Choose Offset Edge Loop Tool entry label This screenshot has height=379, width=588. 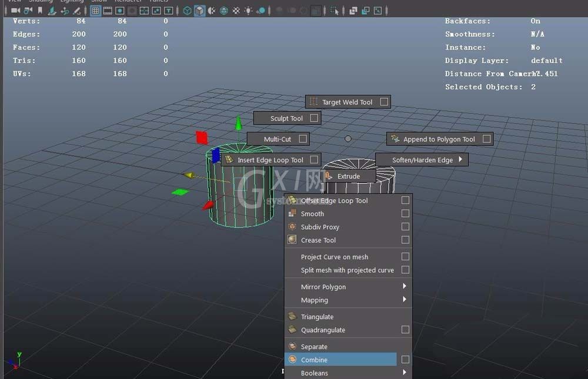tap(335, 200)
